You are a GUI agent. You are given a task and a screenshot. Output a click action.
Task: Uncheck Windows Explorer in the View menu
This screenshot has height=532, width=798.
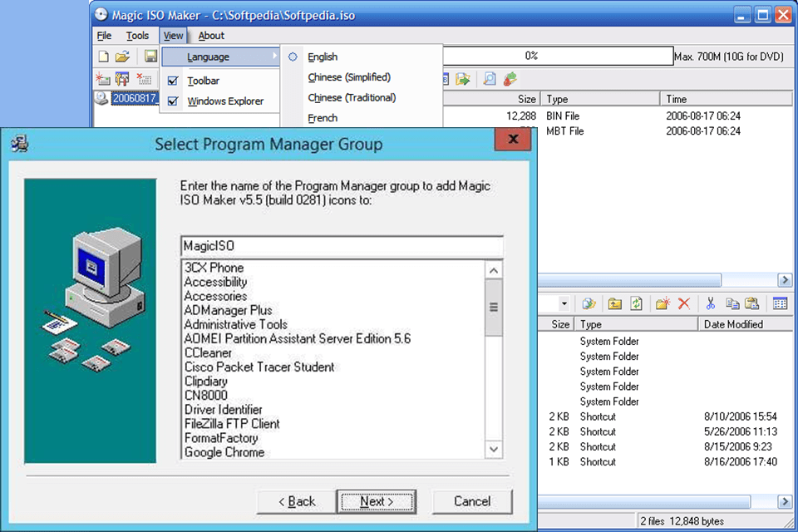(173, 101)
